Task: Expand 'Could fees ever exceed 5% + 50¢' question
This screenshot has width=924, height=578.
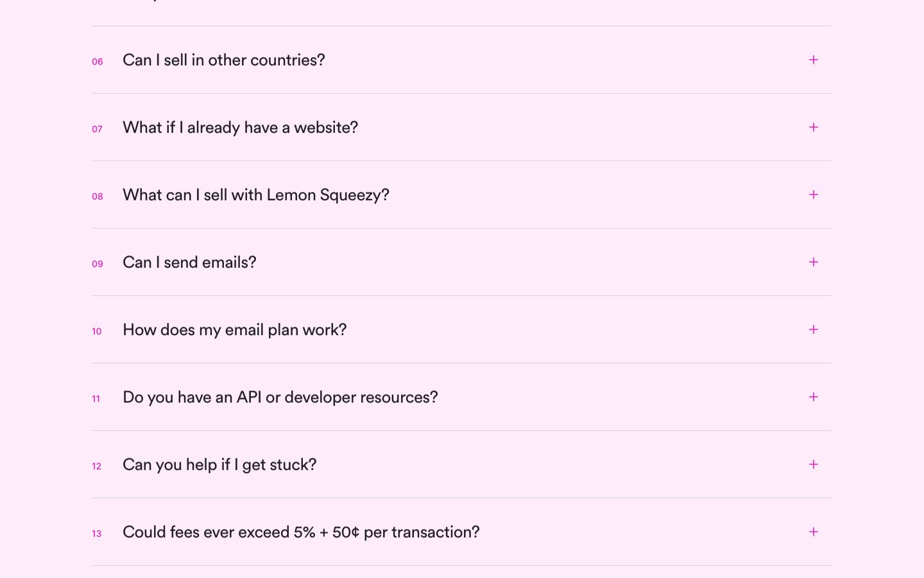Action: pos(301,532)
